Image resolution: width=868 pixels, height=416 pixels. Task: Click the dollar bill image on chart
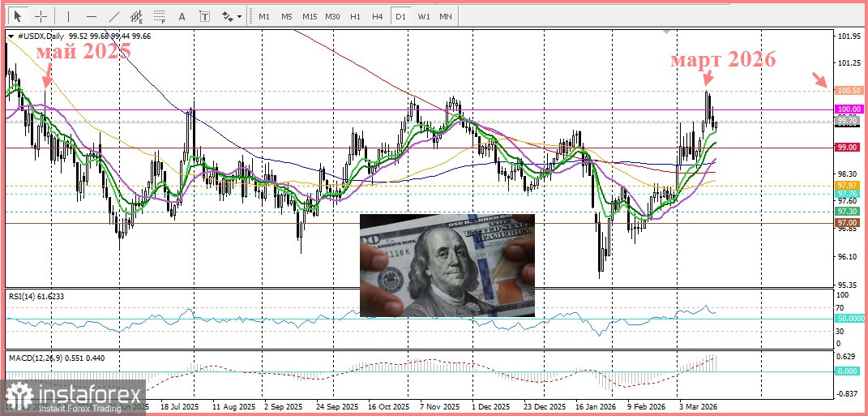point(447,265)
